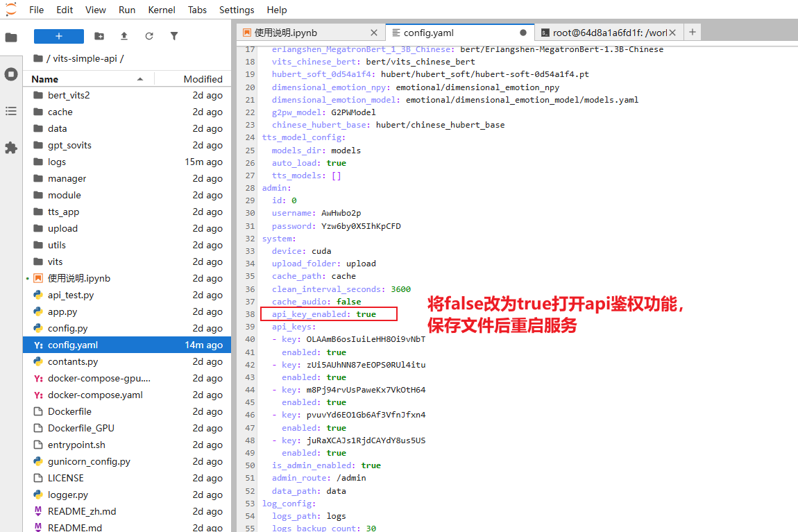
Task: Open the File Browser sidebar icon
Action: tap(10, 37)
